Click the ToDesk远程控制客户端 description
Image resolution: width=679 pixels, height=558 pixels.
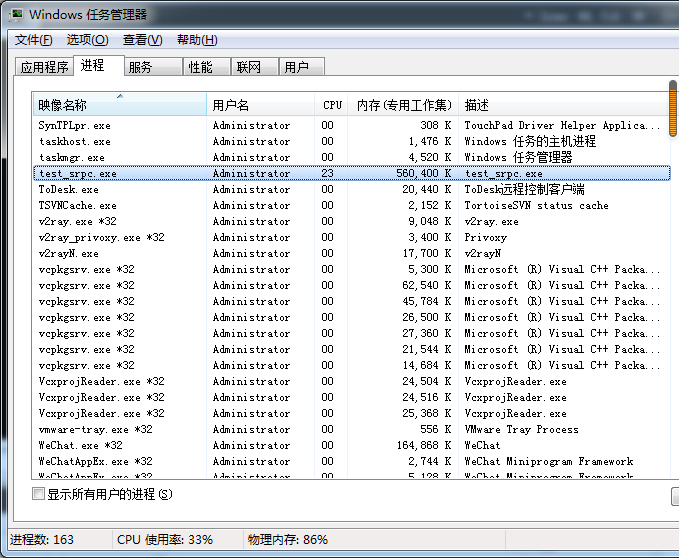pos(524,190)
